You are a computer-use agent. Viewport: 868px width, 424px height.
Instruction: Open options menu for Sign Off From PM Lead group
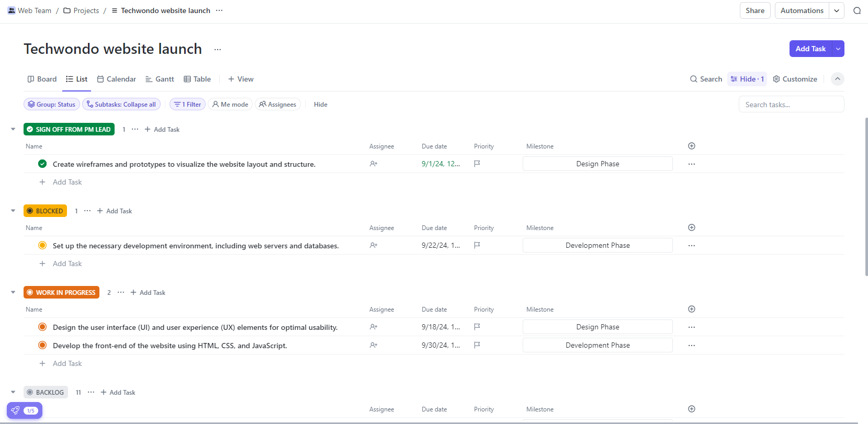[x=135, y=129]
